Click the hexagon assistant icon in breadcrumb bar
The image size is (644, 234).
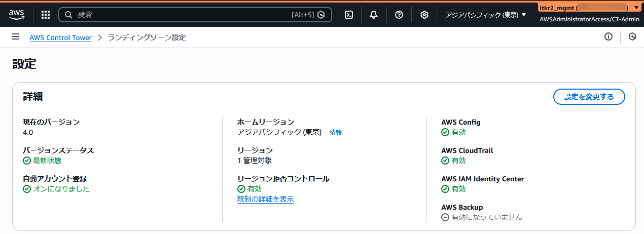tap(632, 37)
